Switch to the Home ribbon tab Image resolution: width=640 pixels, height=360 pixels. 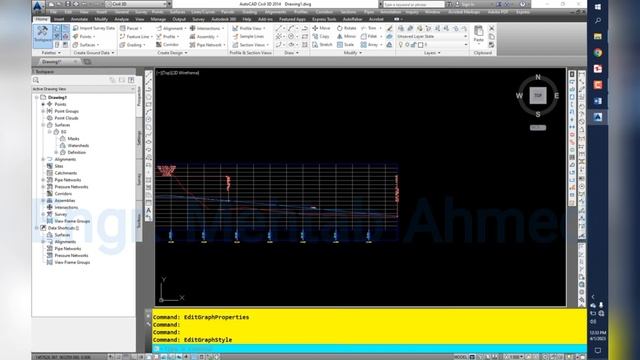point(41,19)
